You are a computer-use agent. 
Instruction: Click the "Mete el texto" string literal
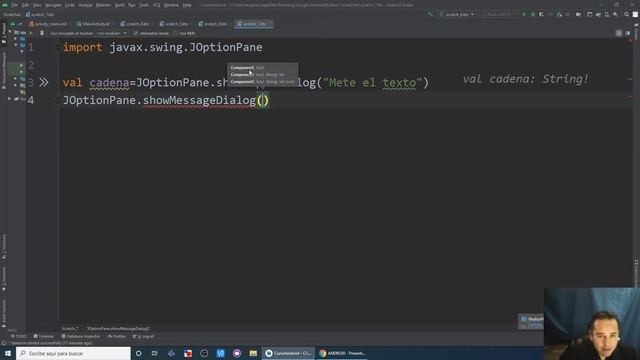tap(373, 82)
